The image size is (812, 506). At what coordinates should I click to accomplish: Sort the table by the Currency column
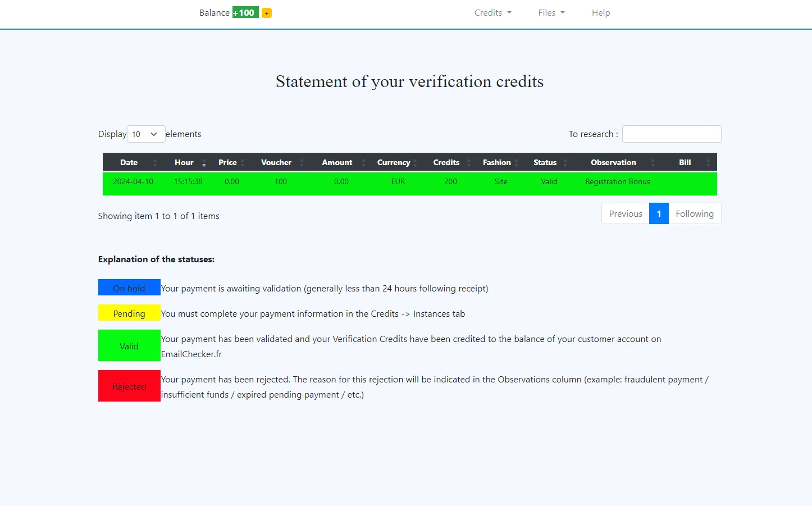click(395, 162)
